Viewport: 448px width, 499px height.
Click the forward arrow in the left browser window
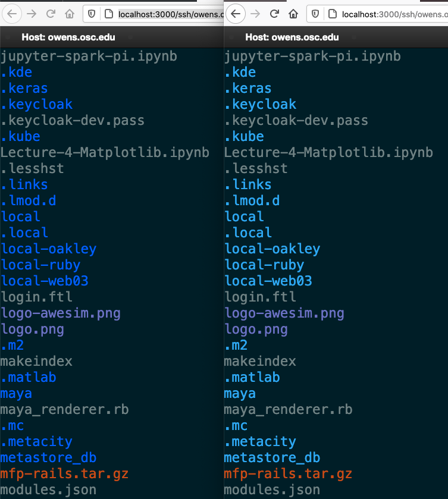pyautogui.click(x=32, y=13)
